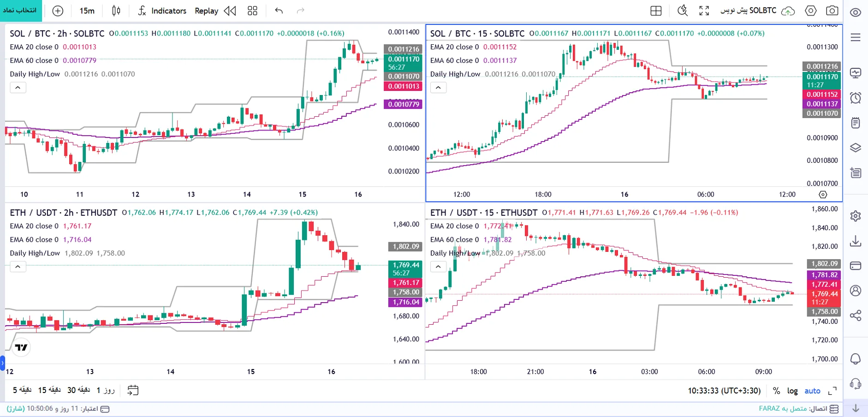Undo the last chart action
The width and height of the screenshot is (868, 417).
[279, 11]
